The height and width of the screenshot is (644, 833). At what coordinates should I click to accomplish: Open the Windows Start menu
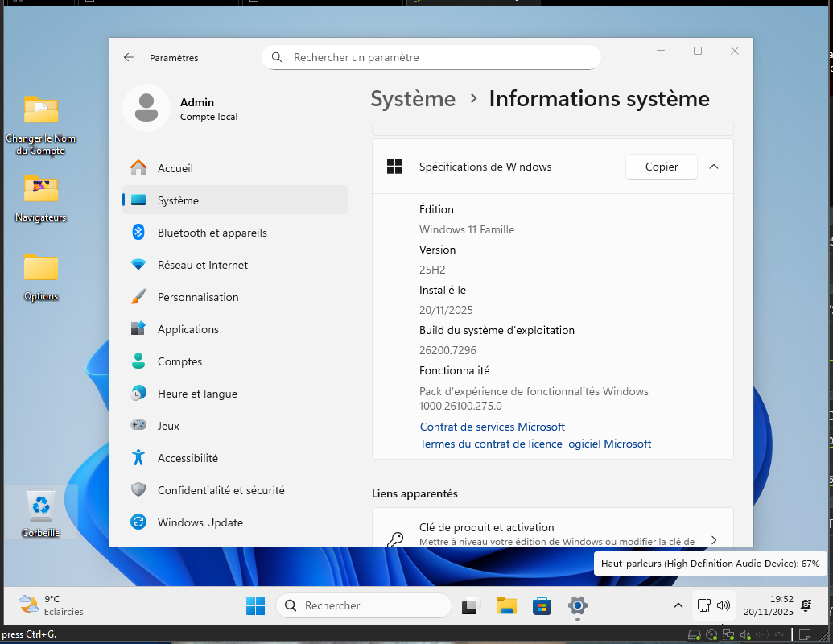(x=255, y=605)
